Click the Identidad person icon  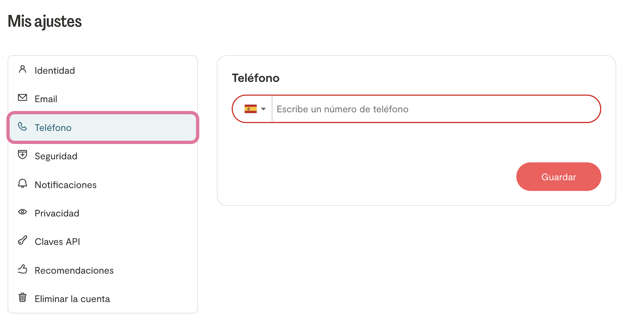pyautogui.click(x=23, y=69)
